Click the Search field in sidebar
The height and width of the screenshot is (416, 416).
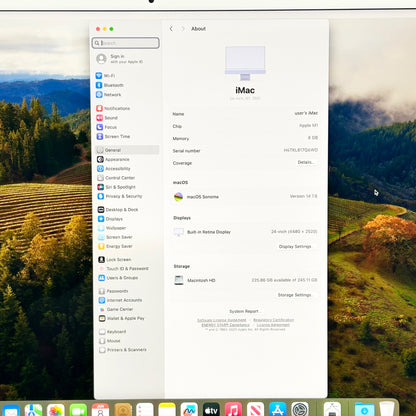click(126, 43)
